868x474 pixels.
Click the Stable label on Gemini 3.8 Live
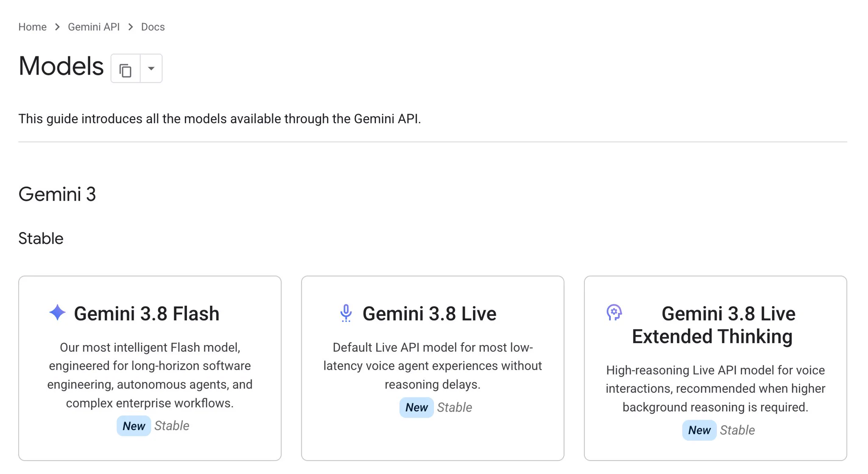454,407
